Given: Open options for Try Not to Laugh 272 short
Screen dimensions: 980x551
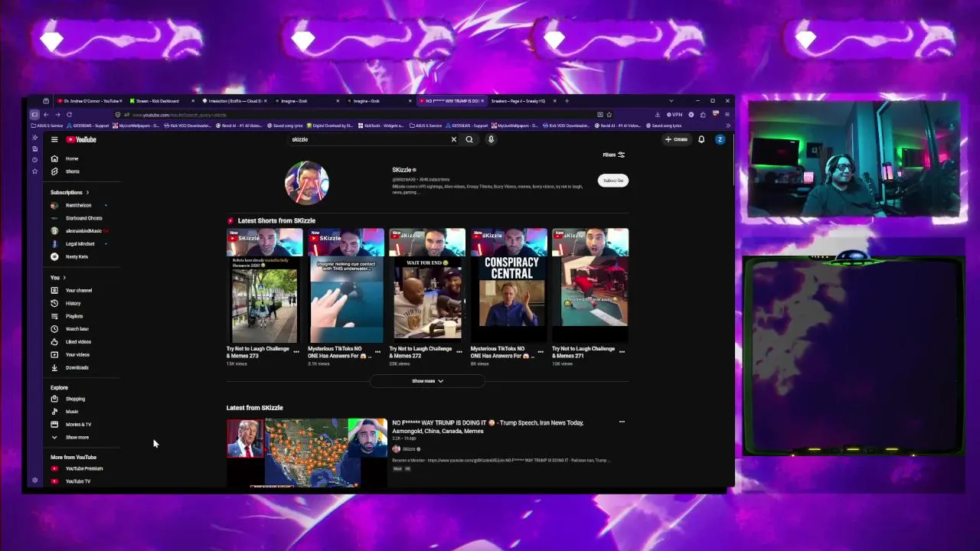Looking at the screenshot, I should click(x=459, y=352).
